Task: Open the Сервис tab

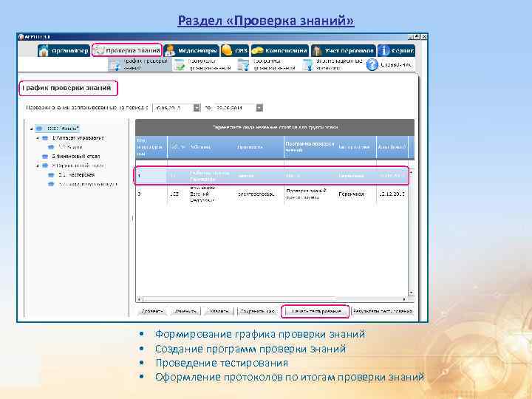Action: click(x=396, y=51)
